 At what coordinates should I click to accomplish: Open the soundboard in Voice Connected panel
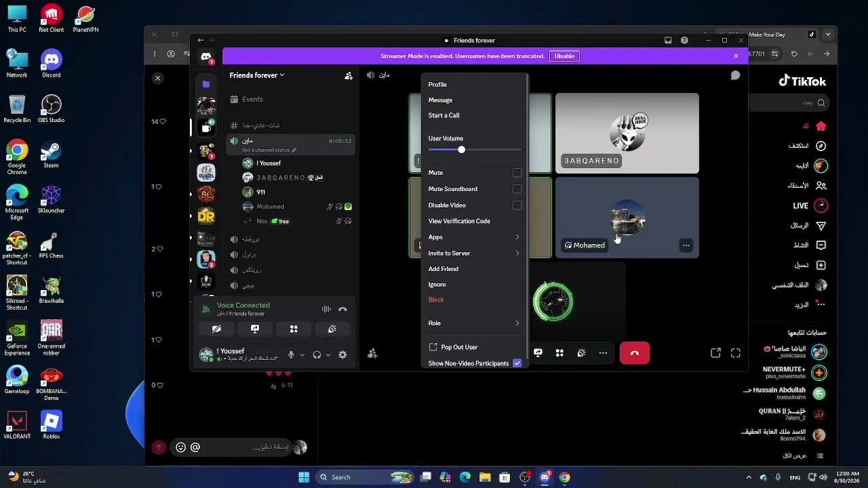332,329
